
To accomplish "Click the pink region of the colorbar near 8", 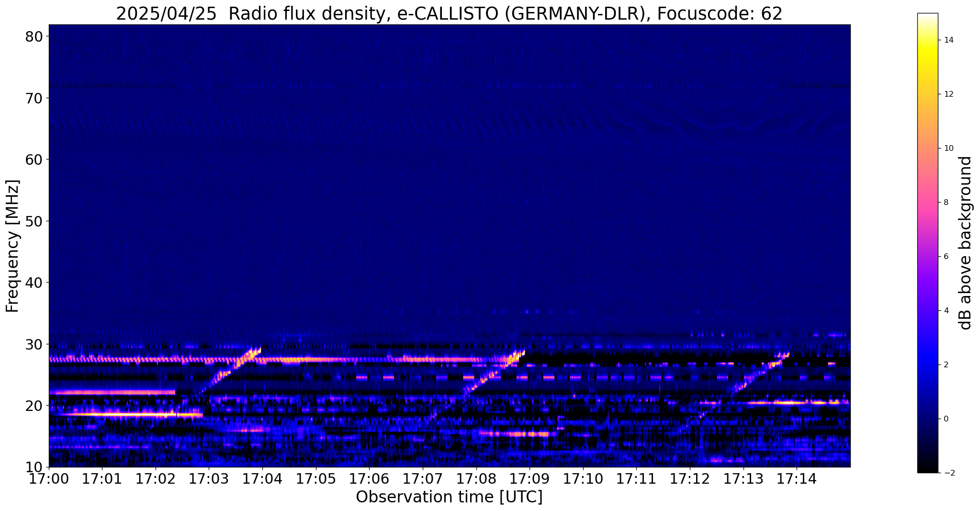I will click(x=927, y=203).
